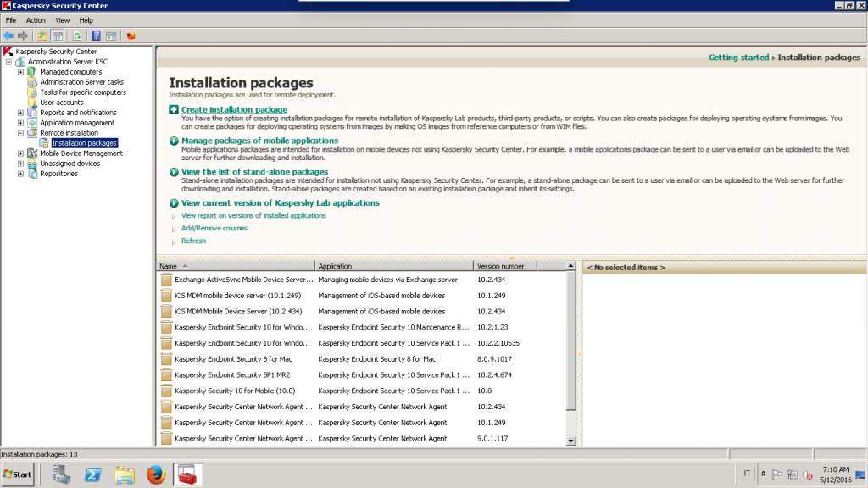Open help via the toolbar question mark icon
868x488 pixels.
point(96,36)
